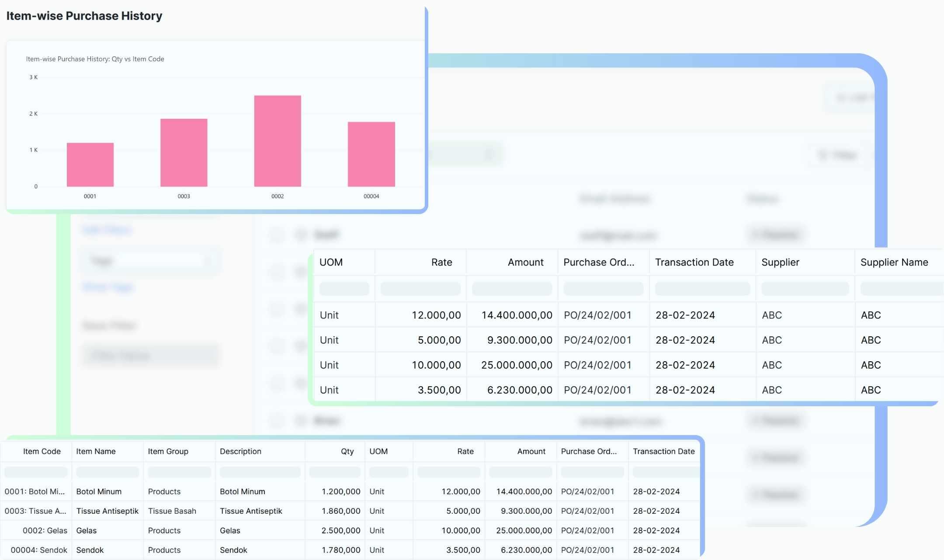This screenshot has height=560, width=944.
Task: Click the pink bar for item 0001
Action: click(x=90, y=164)
